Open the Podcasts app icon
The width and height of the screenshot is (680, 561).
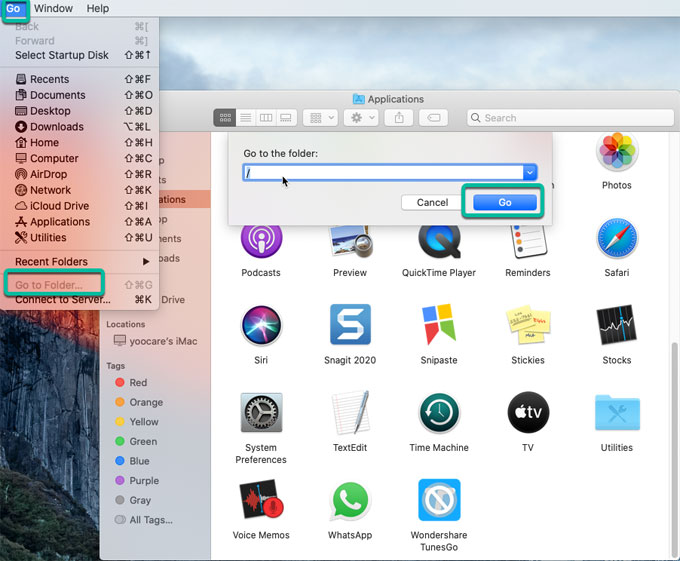coord(261,239)
